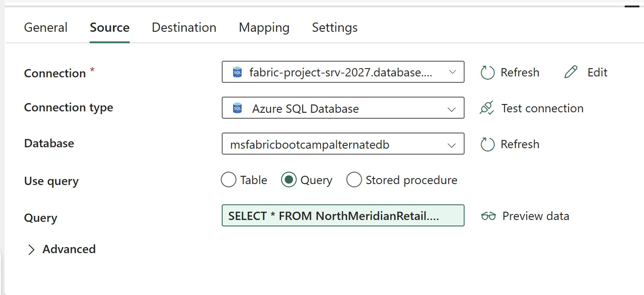Click the SQL icon in Connection type

tap(237, 108)
